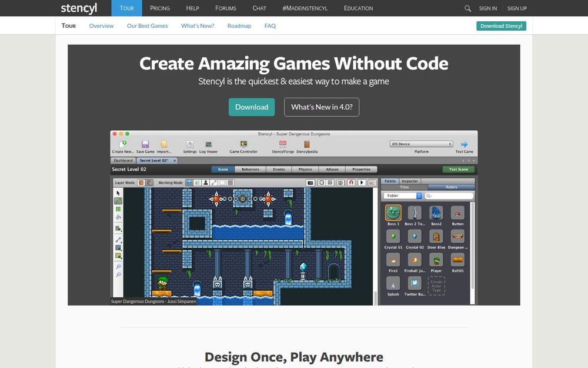Click the Palette panel vertical scrollbar

pos(473,246)
